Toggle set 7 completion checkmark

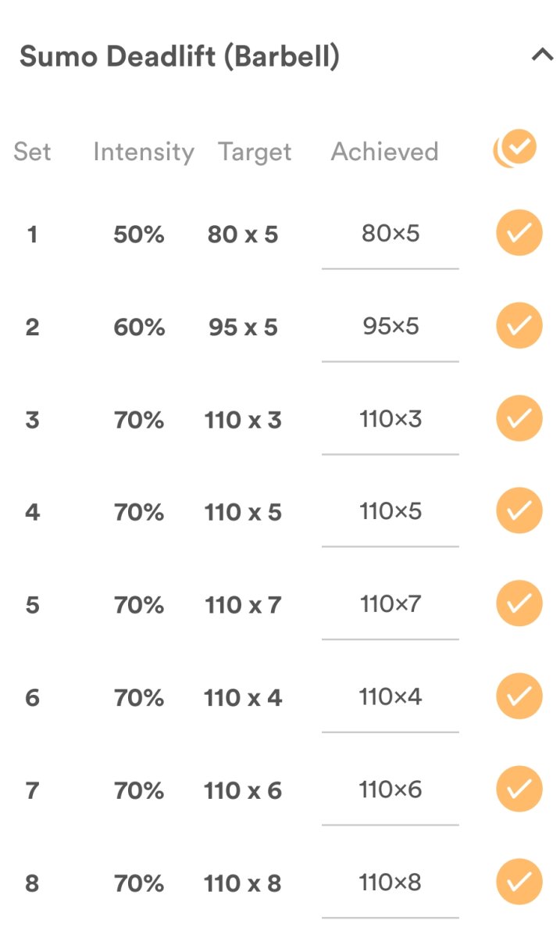coord(519,789)
